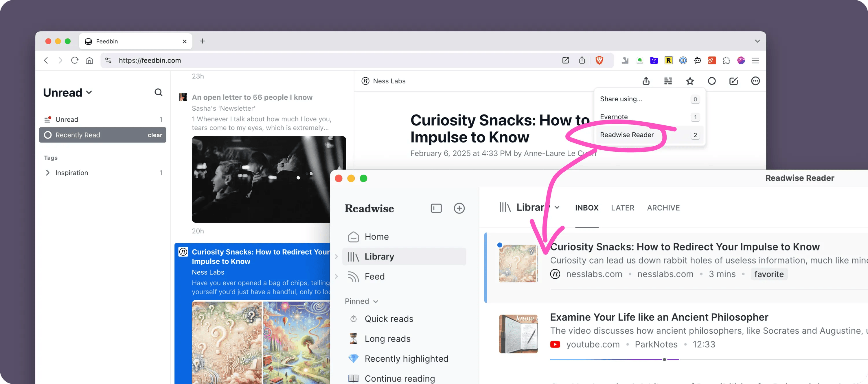Image resolution: width=868 pixels, height=384 pixels.
Task: Star the Curiosity Snacks article
Action: pos(690,81)
